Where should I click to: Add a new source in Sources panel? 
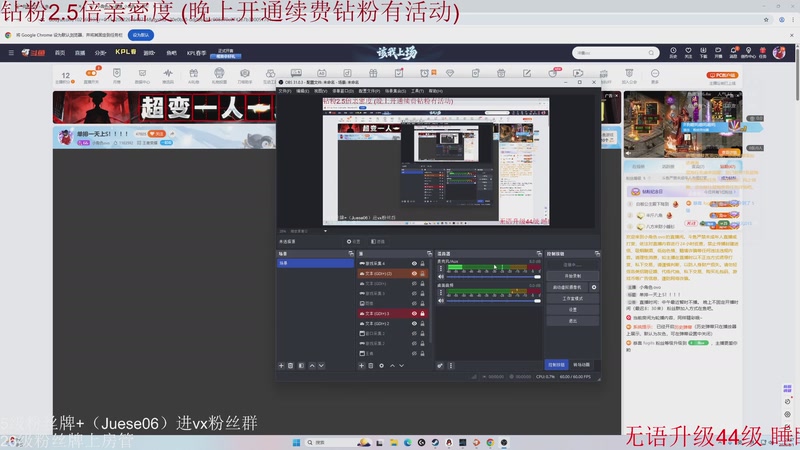[361, 366]
